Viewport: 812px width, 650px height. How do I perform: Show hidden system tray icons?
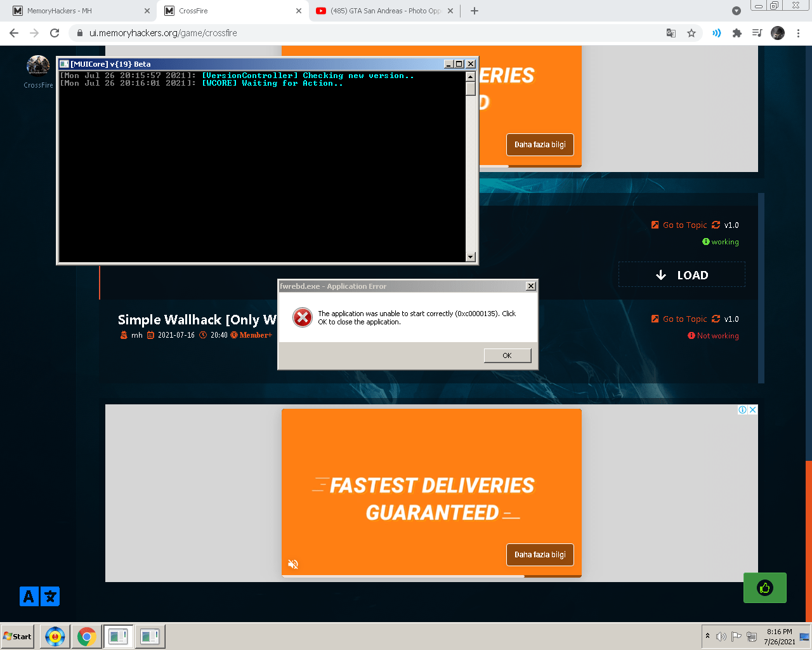point(707,636)
